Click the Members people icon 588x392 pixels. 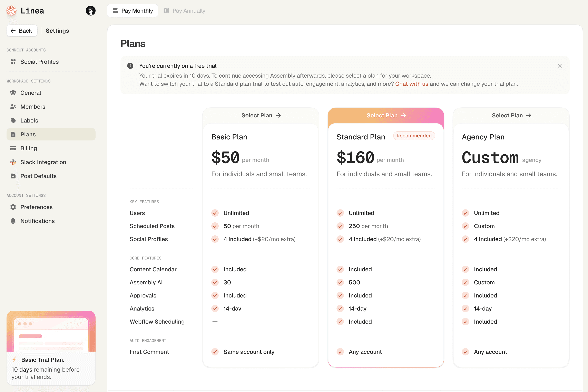click(x=13, y=107)
